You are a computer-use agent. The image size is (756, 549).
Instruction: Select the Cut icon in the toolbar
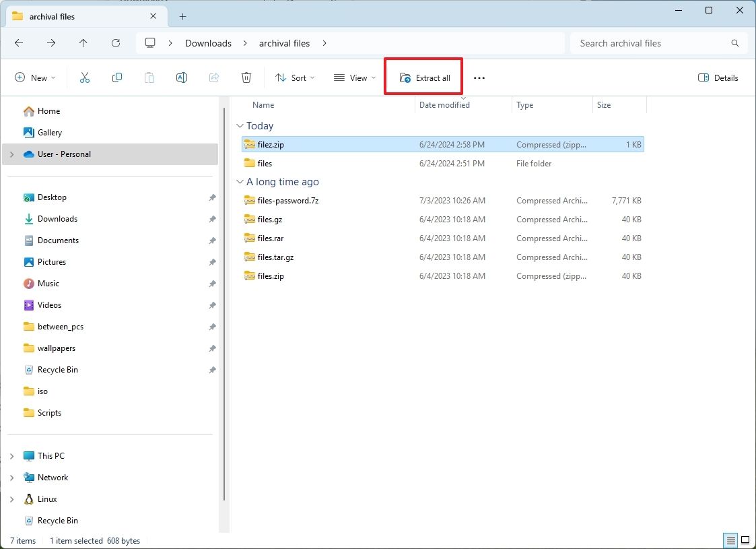[x=85, y=77]
